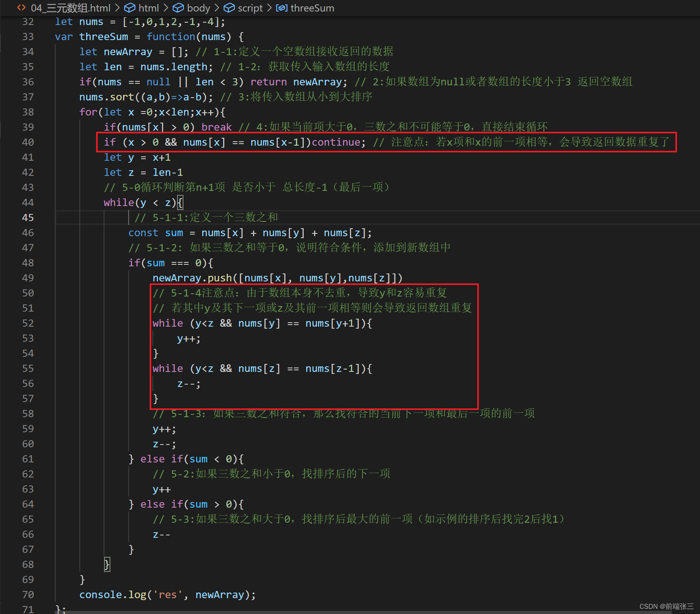700x614 pixels.
Task: Click the HTML file icon in the breadcrumb
Action: (x=21, y=8)
